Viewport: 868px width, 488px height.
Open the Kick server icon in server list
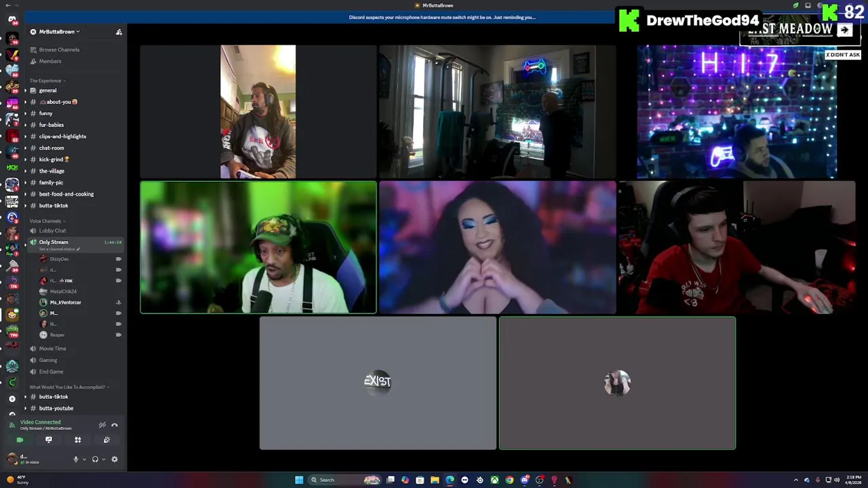[x=12, y=167]
